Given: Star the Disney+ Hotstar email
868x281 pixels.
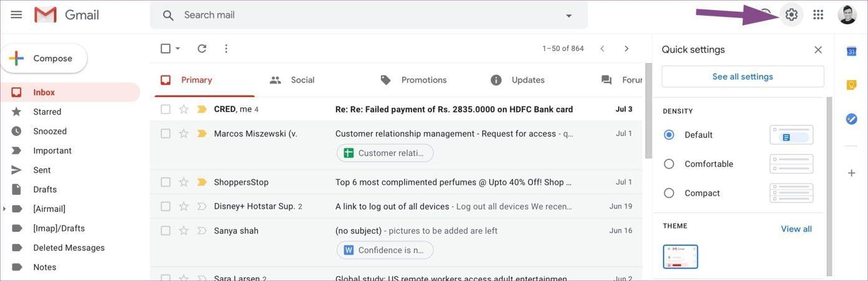Looking at the screenshot, I should point(183,206).
